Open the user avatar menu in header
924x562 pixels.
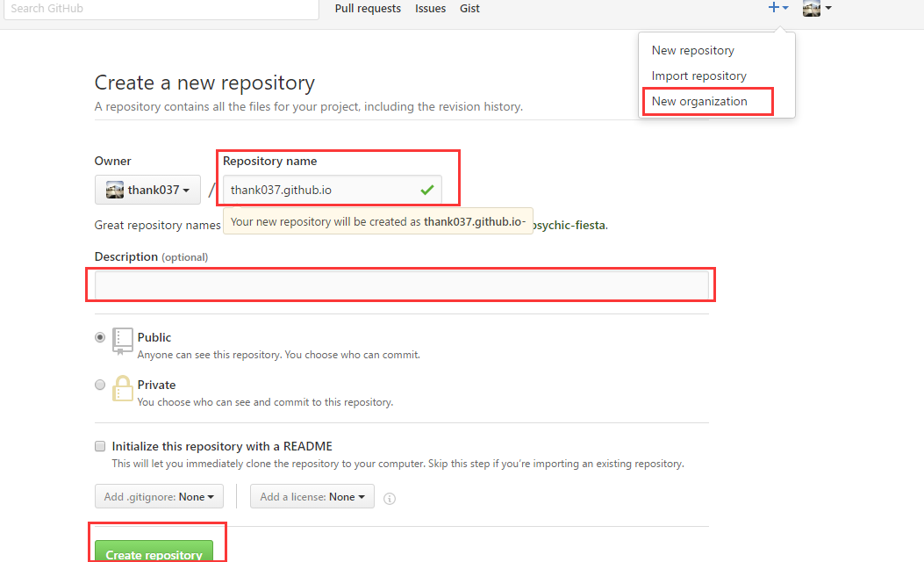[x=816, y=8]
